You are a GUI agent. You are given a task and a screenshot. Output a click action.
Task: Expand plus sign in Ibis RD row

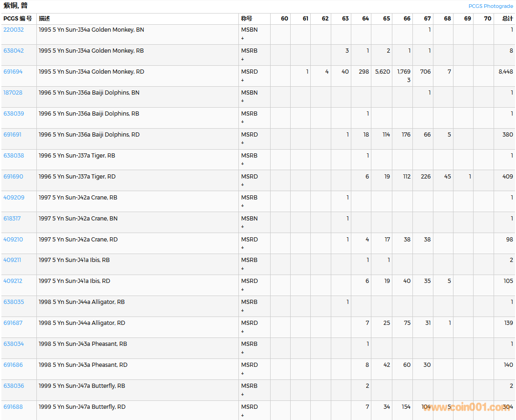[243, 289]
